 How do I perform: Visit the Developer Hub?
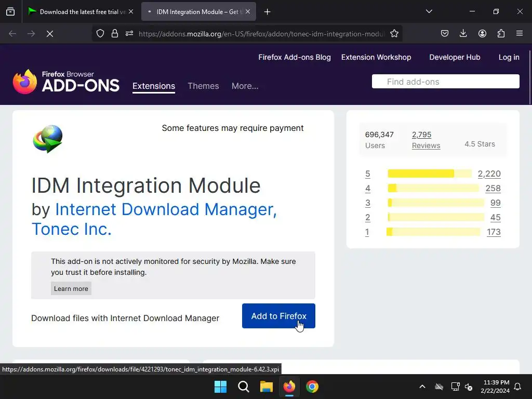coord(455,57)
